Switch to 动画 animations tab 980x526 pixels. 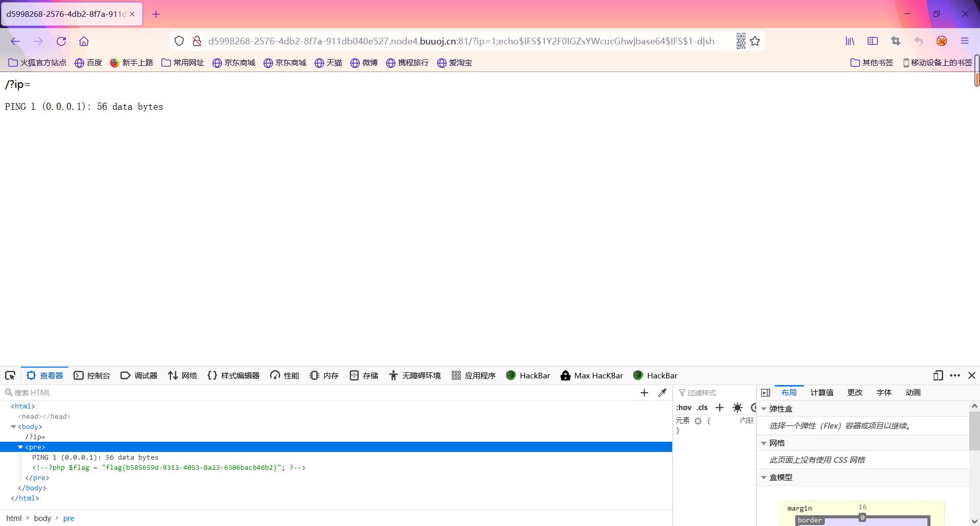(x=913, y=393)
